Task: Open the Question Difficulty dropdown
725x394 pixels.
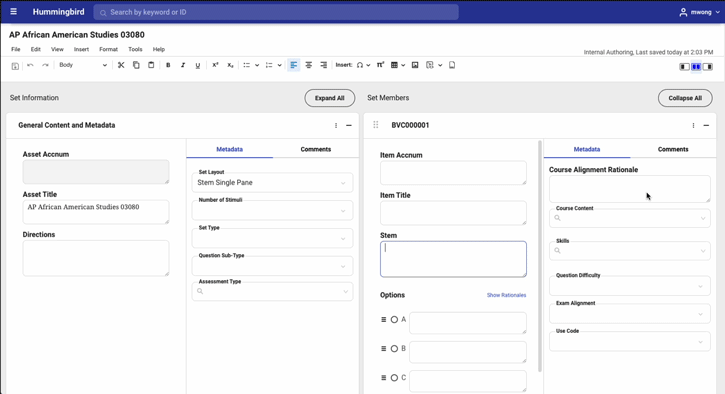Action: click(630, 286)
